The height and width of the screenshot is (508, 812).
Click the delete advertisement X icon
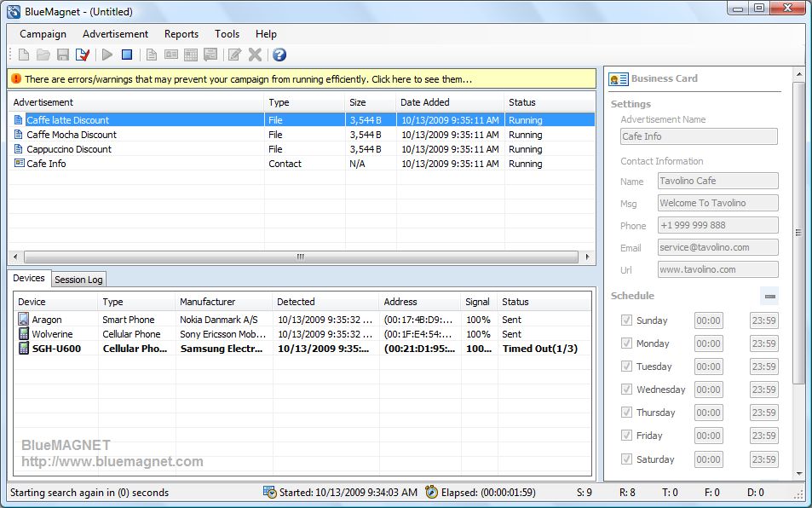coord(255,55)
